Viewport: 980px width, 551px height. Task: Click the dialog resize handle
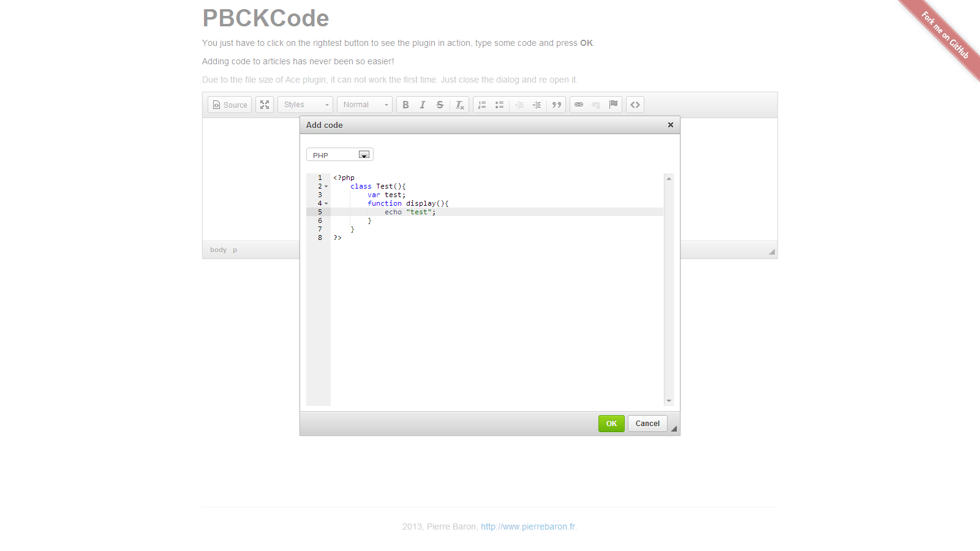[x=674, y=429]
